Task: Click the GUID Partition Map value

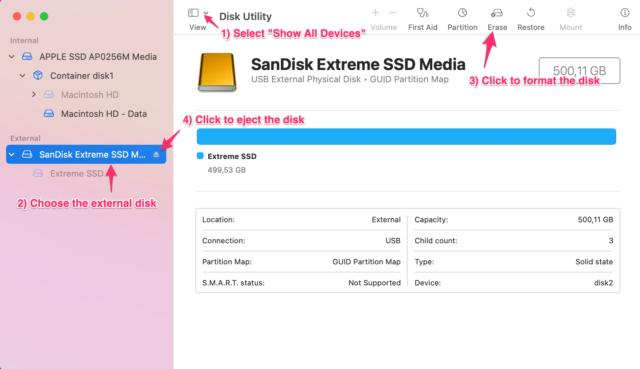Action: tap(366, 262)
